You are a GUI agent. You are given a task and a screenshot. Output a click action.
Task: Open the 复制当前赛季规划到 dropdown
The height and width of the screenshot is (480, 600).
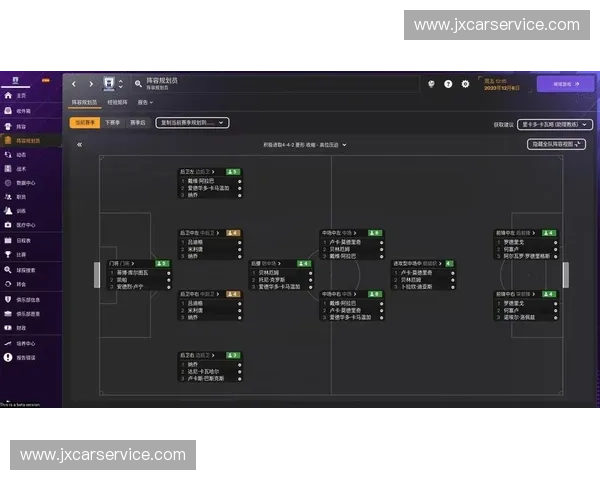click(192, 123)
